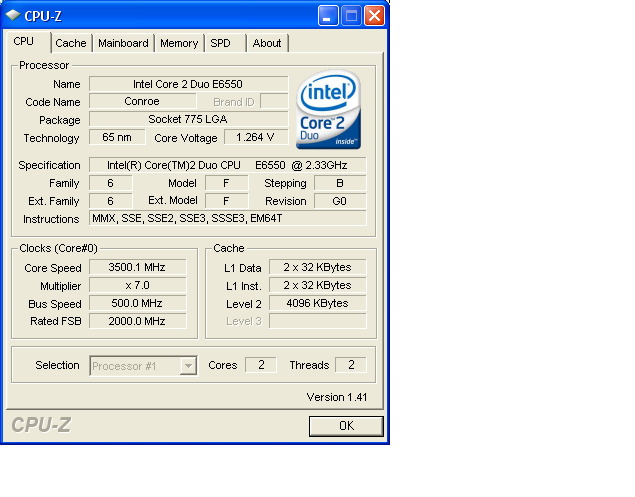This screenshot has width=635, height=497.
Task: Click the Bus Speed 500.0 MHz value
Action: click(x=137, y=303)
